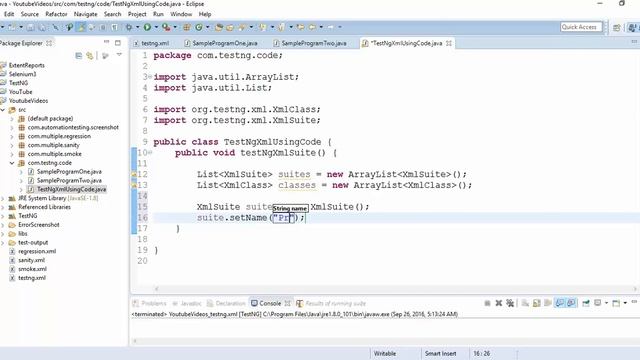Screen dimensions: 640x360
Task: Collapse the com.testng.code package
Action: point(12,163)
